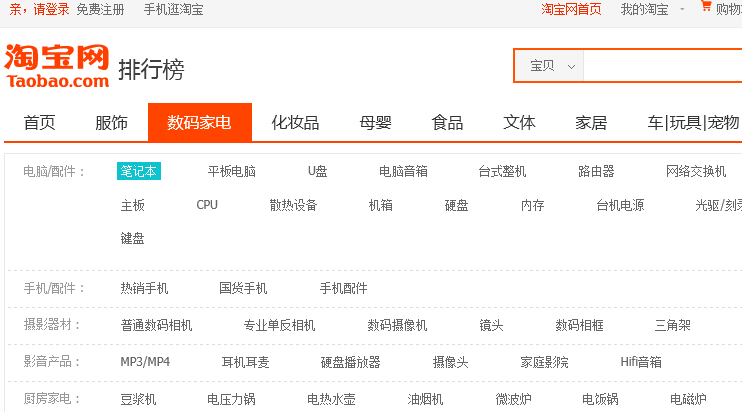Open the 耳机耳麦 category link
Image resolution: width=742 pixels, height=412 pixels.
[245, 362]
